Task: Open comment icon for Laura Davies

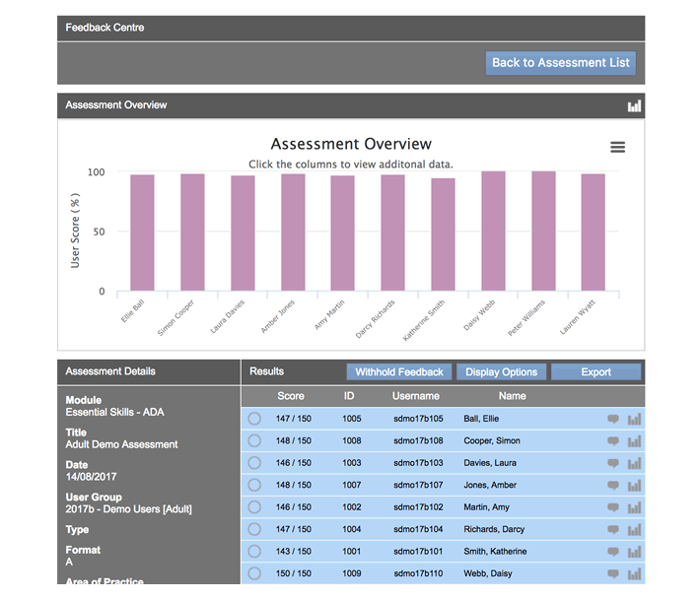Action: pyautogui.click(x=613, y=463)
